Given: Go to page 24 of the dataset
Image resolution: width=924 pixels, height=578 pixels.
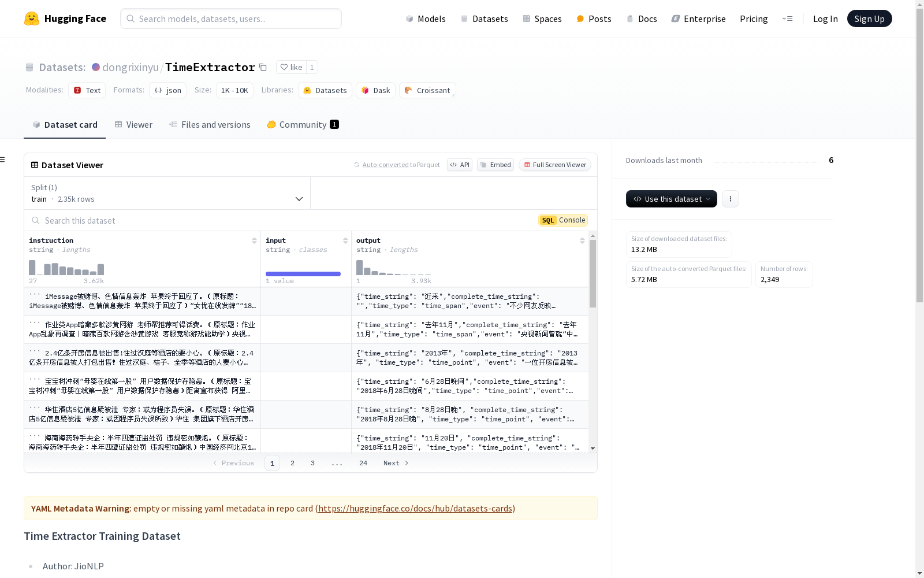Looking at the screenshot, I should (x=363, y=463).
